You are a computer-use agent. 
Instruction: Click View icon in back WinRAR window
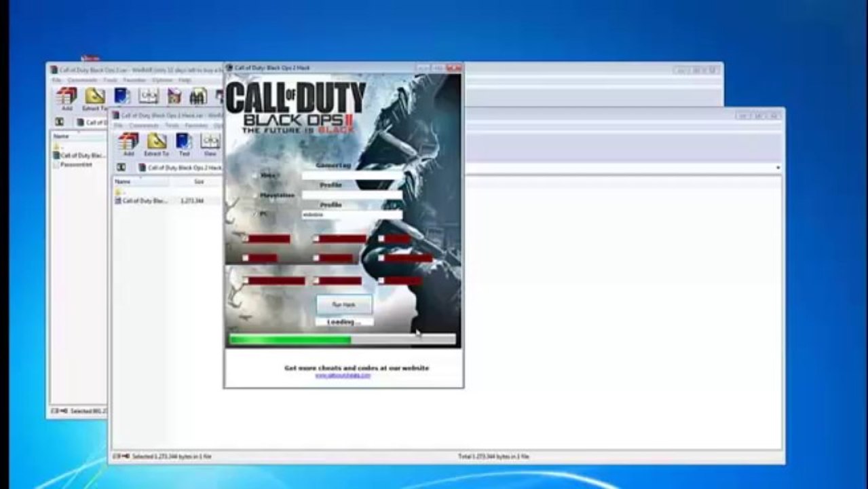[x=148, y=96]
